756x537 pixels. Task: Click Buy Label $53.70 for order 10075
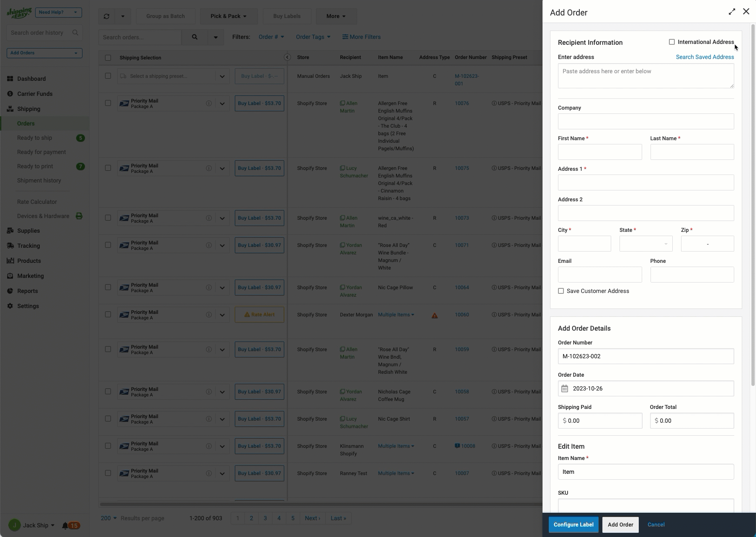coord(260,168)
